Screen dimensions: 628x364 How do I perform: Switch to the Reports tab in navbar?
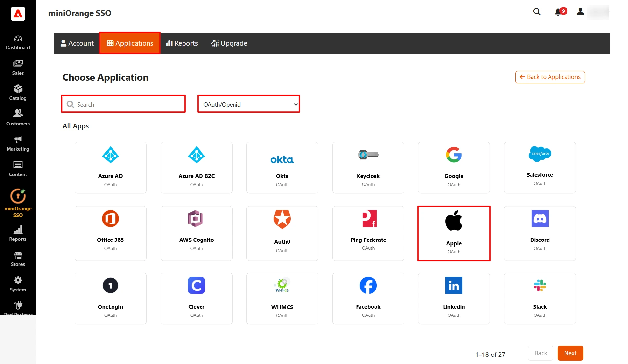coord(182,43)
